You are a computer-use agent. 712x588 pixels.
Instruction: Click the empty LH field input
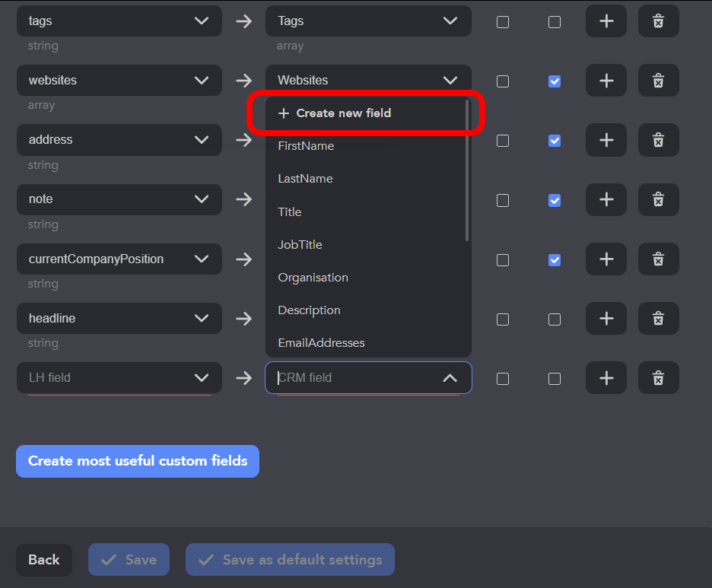point(105,378)
